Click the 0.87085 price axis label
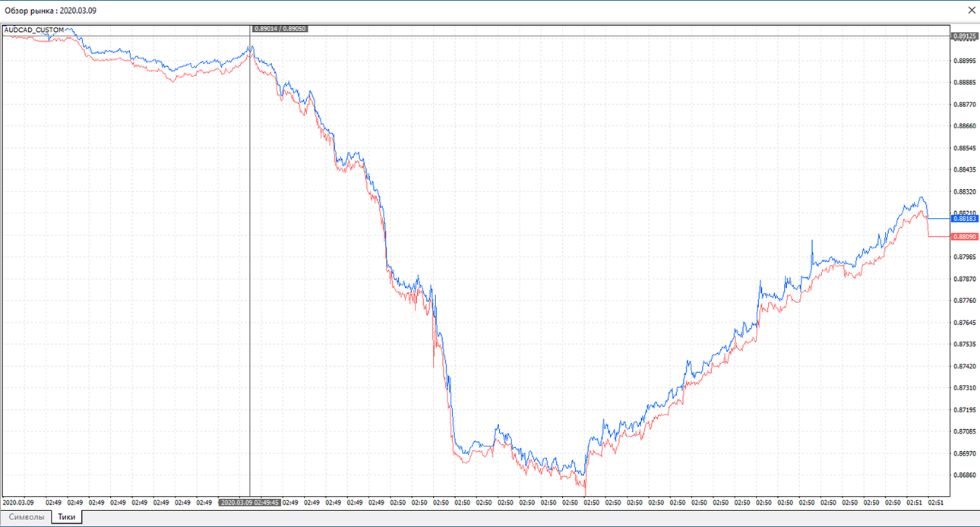 point(964,432)
